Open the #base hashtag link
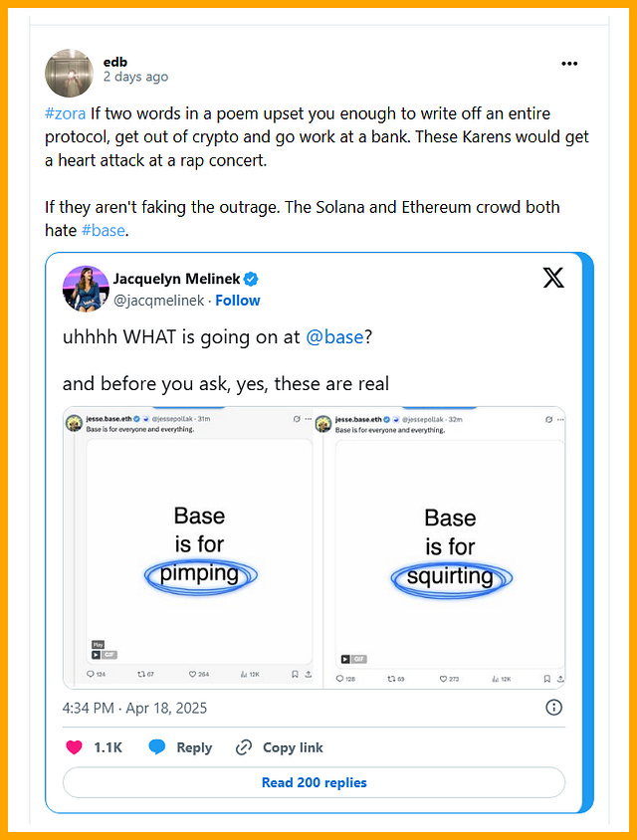Screen dimensions: 637x840 coord(105,229)
